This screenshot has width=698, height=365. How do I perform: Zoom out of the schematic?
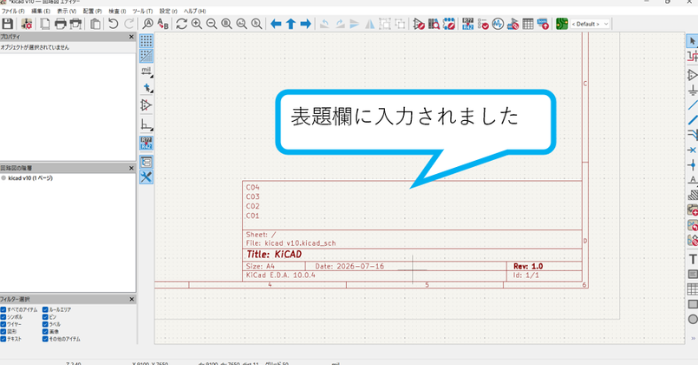pos(211,24)
